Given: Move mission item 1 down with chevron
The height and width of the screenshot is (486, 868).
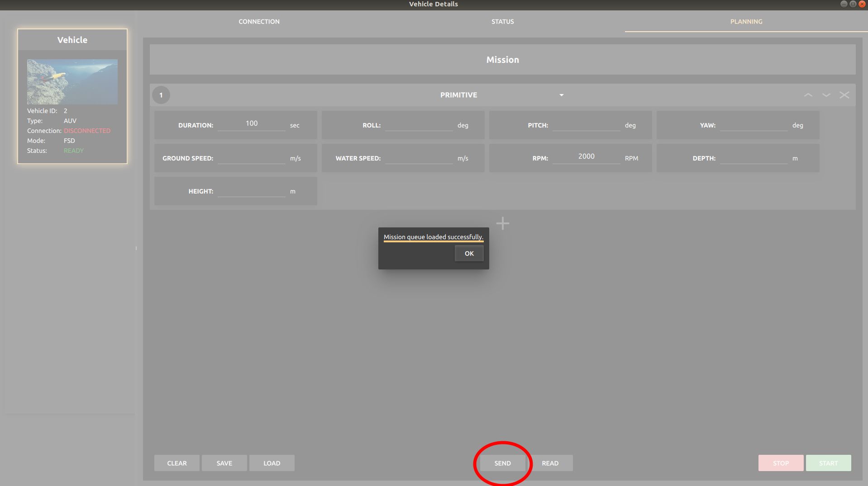Looking at the screenshot, I should point(826,95).
